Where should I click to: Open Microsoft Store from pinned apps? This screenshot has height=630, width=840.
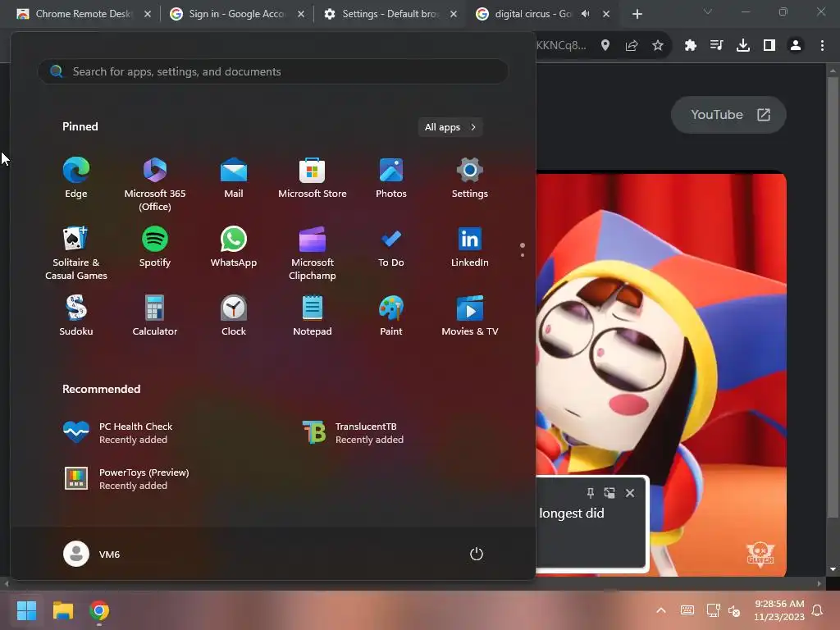(x=313, y=178)
